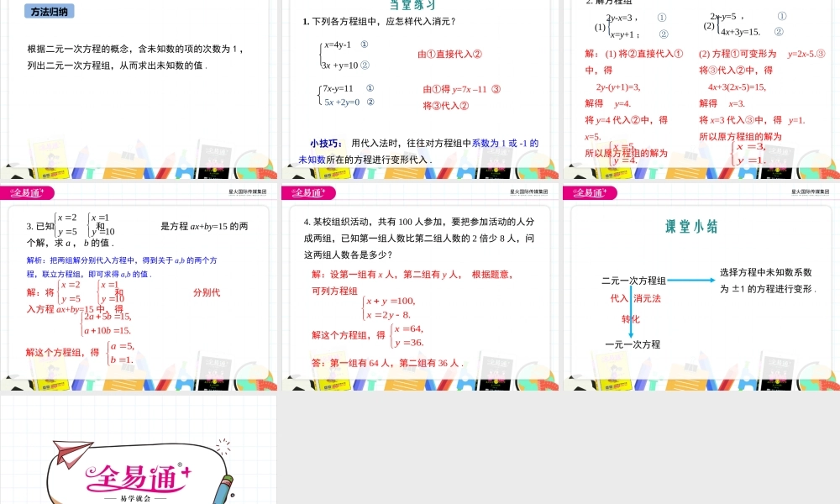Select the protractor icon near the globe

pyautogui.click(x=267, y=172)
